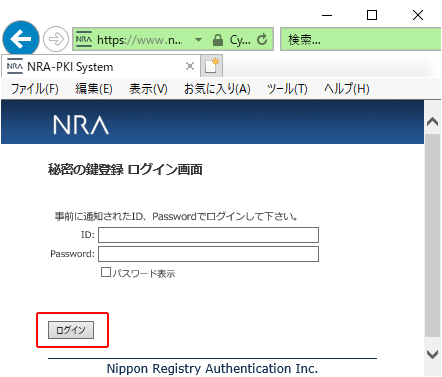Enable the パスワード表示 checkbox
This screenshot has height=377, width=442.
(x=106, y=272)
